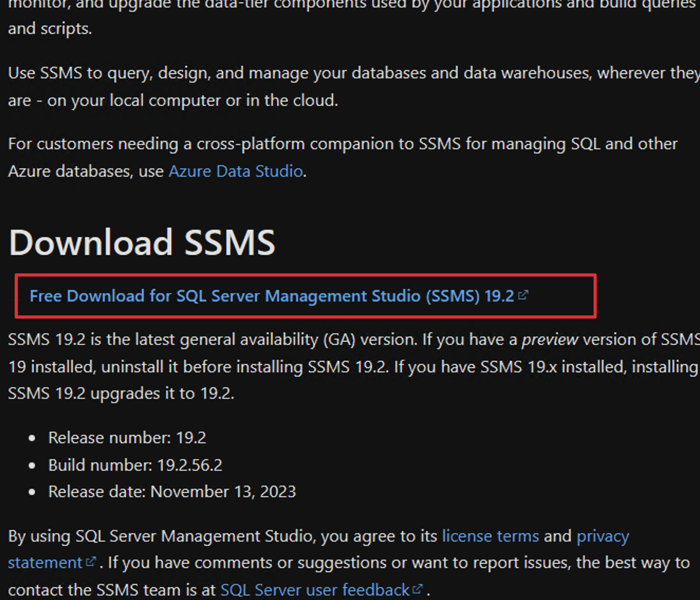Click the bullet dot before Build number
The image size is (700, 600).
32,466
